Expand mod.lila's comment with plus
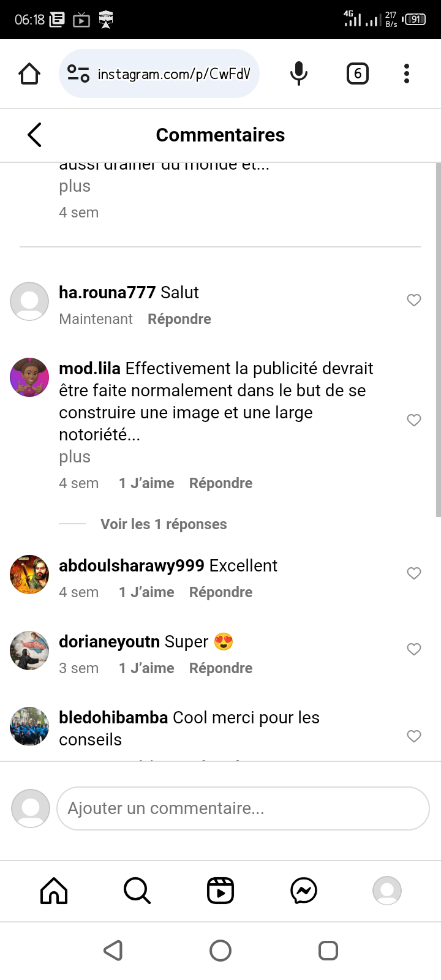Screen dimensions: 441x980 point(75,457)
